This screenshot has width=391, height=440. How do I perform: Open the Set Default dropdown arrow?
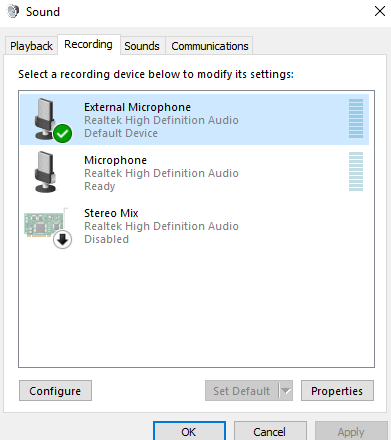click(286, 391)
